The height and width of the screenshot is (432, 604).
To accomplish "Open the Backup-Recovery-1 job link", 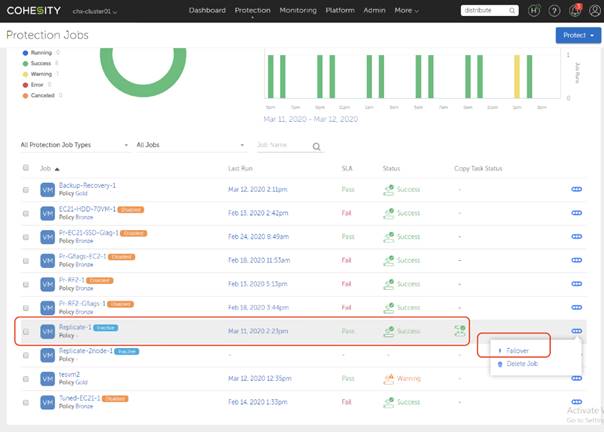I will (87, 185).
